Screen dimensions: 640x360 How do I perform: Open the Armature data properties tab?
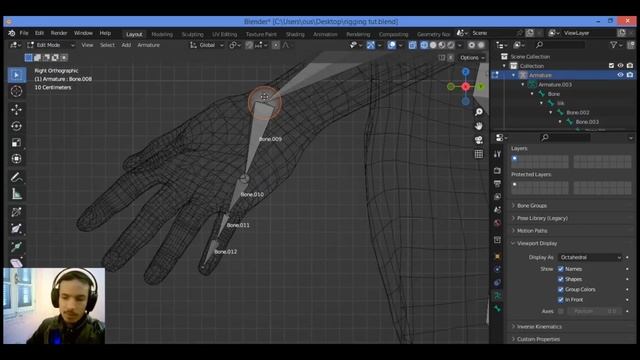pyautogui.click(x=497, y=296)
